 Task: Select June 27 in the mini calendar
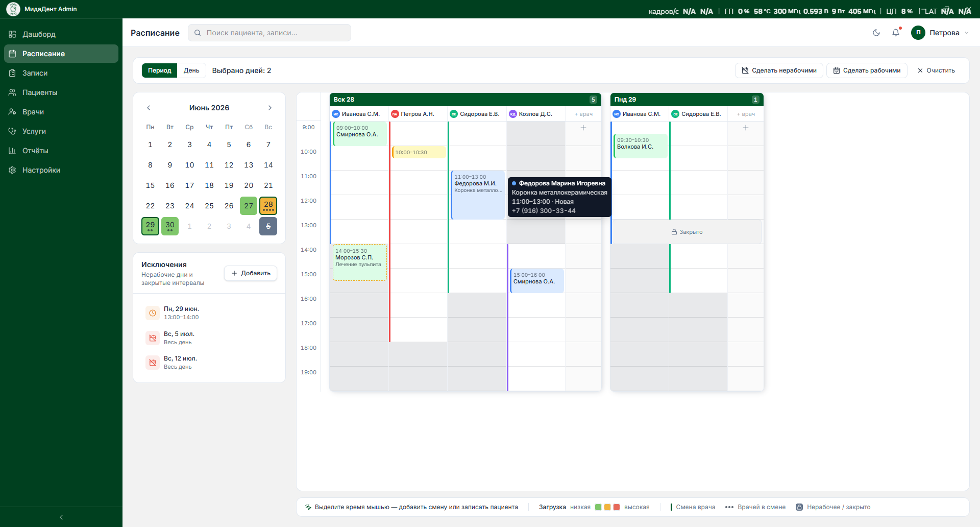pos(249,206)
